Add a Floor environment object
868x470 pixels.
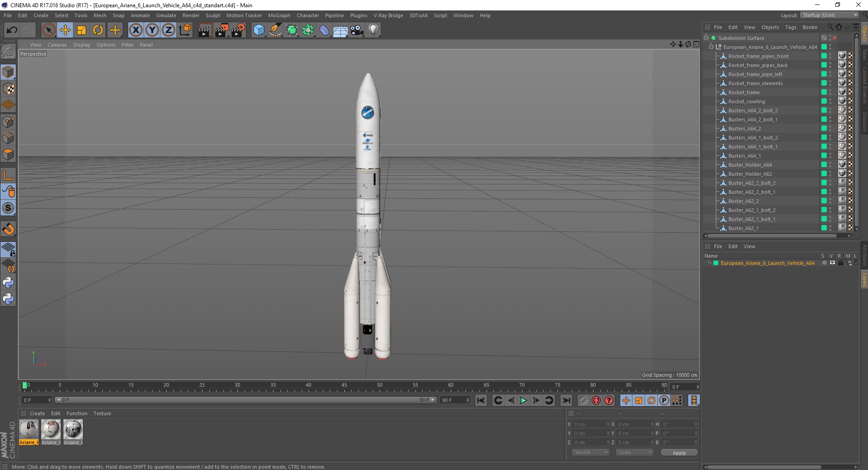click(x=341, y=30)
